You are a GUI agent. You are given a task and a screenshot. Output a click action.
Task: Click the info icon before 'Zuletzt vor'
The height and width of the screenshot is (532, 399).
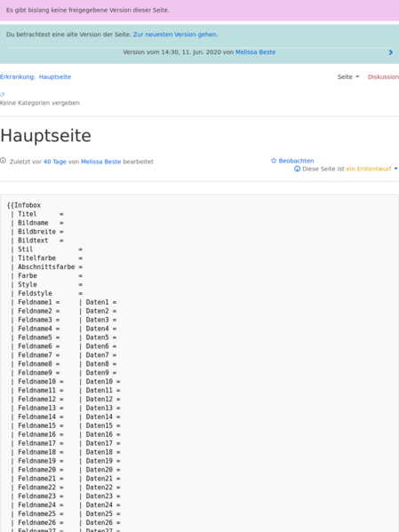click(x=3, y=161)
